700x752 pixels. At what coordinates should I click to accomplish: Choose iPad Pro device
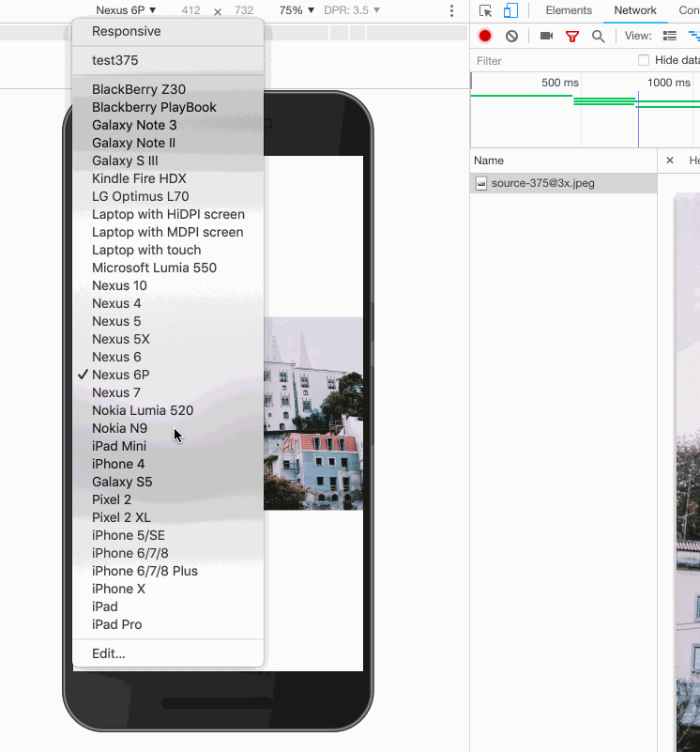[x=168, y=624]
